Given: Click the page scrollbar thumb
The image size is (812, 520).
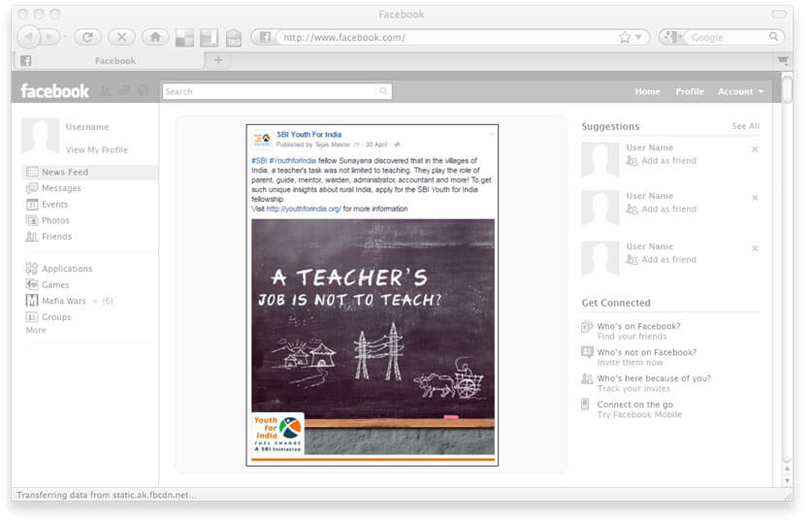Looking at the screenshot, I should (787, 88).
